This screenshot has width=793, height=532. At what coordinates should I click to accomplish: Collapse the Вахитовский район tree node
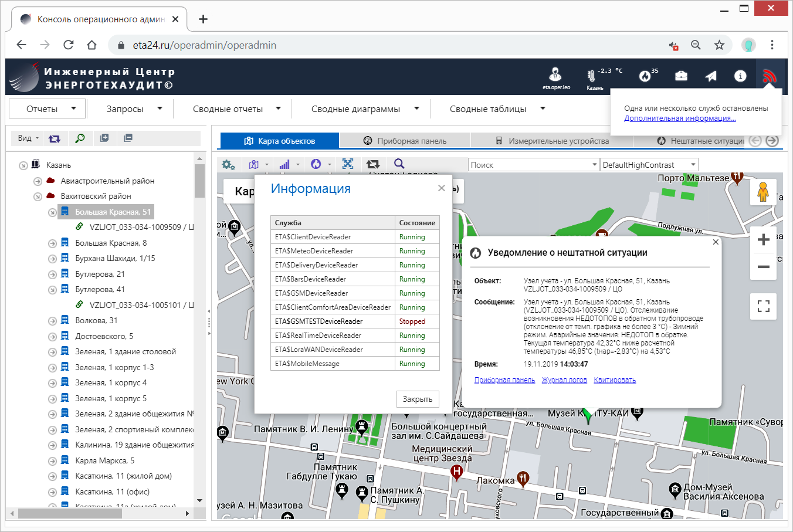[x=38, y=196]
